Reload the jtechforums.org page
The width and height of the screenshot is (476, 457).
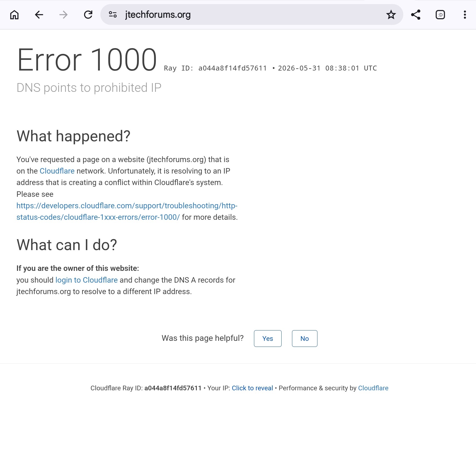coord(88,15)
